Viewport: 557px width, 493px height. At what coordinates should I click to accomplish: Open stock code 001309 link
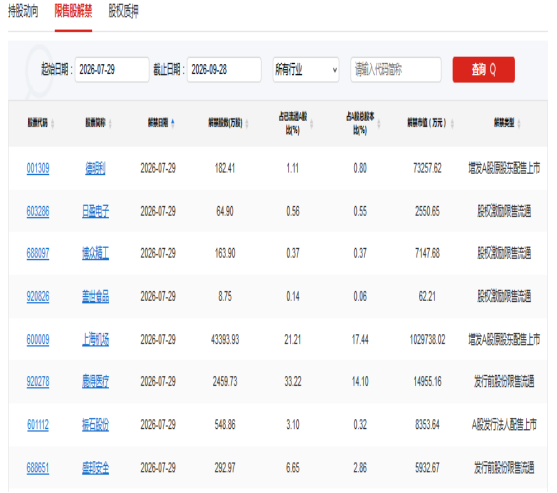coord(38,168)
